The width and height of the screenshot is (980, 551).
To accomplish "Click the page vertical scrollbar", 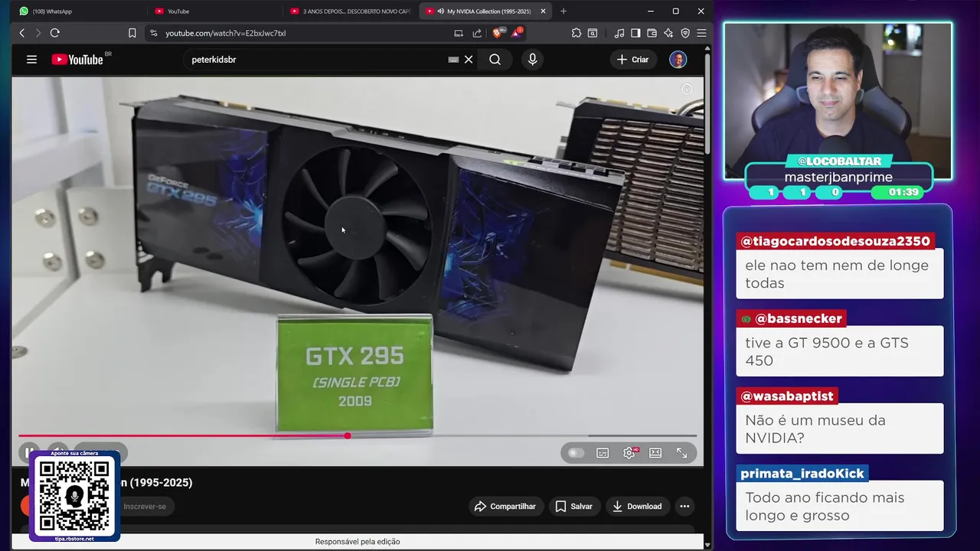I will 707,103.
